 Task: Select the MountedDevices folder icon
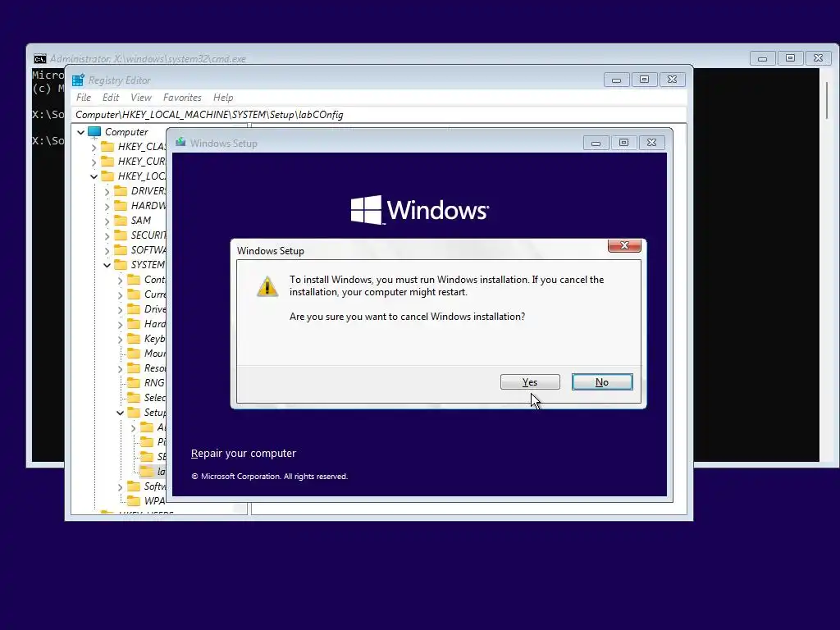tap(134, 353)
